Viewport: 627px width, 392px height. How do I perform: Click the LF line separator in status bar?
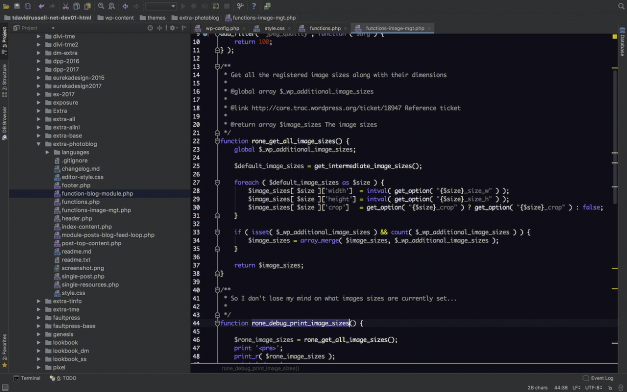click(x=576, y=388)
